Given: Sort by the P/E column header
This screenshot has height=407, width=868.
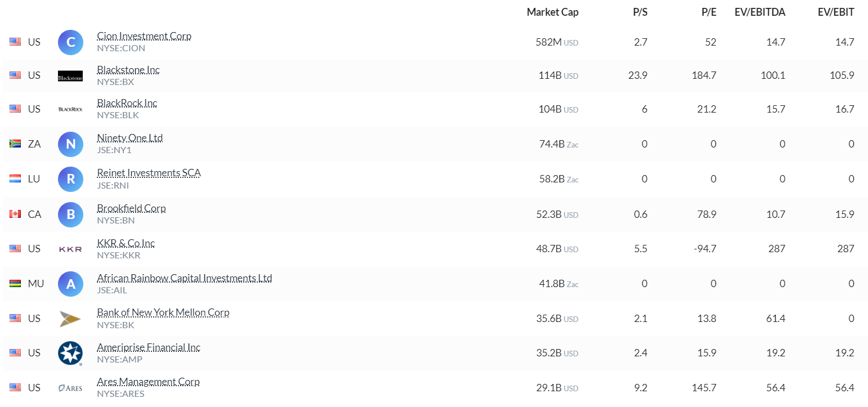Looking at the screenshot, I should tap(709, 12).
